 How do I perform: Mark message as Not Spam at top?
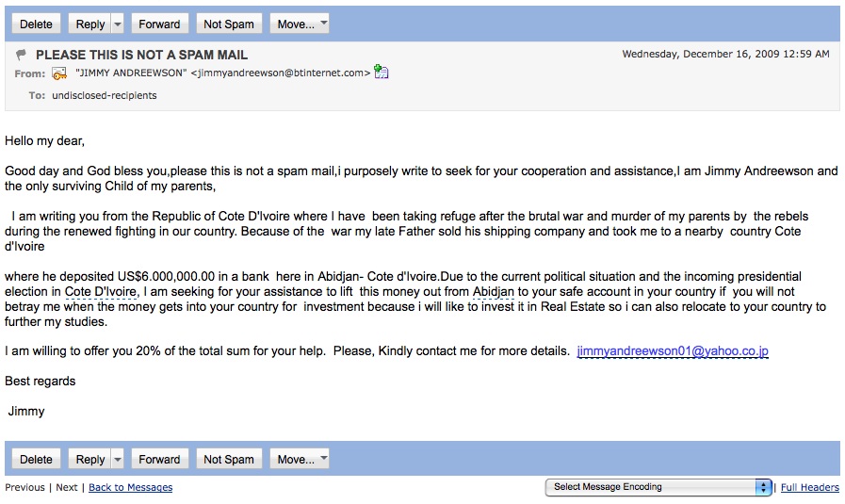[x=229, y=24]
